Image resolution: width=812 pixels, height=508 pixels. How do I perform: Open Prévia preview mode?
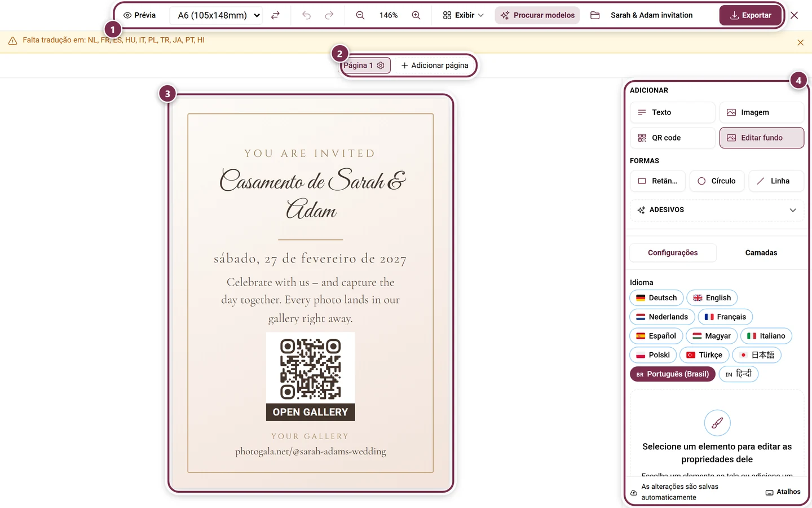(x=139, y=15)
